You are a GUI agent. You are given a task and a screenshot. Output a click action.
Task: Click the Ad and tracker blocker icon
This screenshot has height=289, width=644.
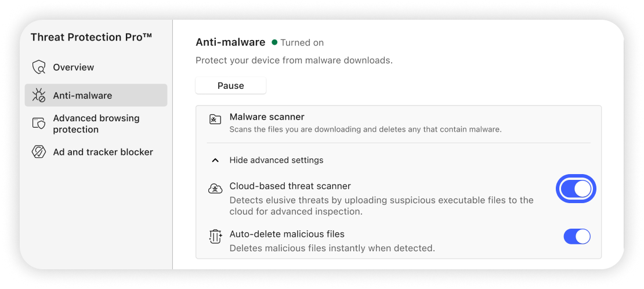(39, 152)
